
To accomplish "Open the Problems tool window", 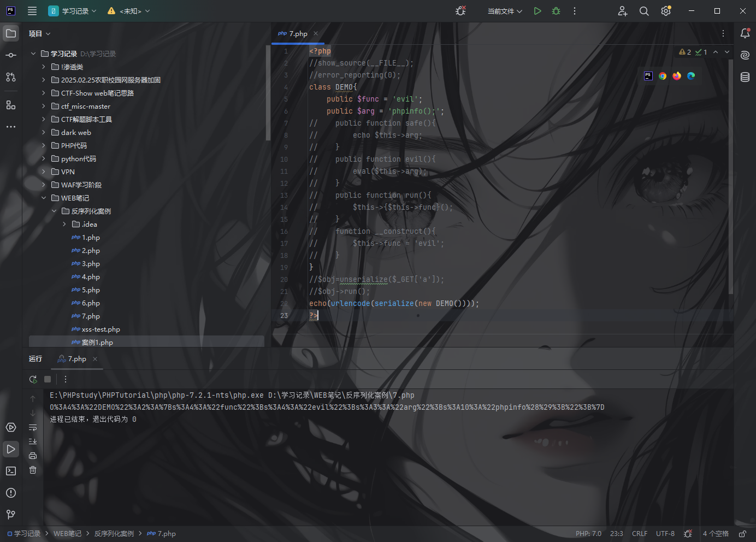I will pyautogui.click(x=11, y=493).
